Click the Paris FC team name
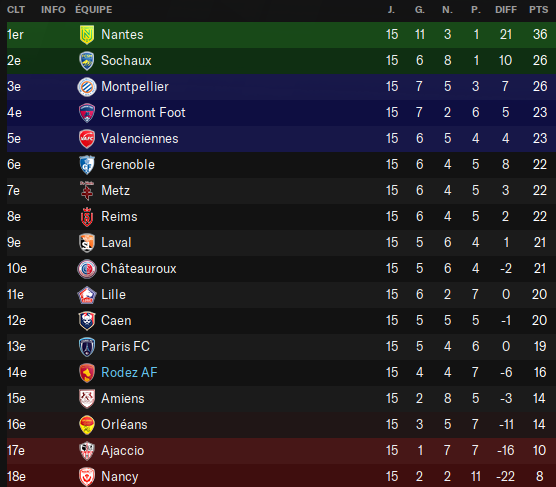The height and width of the screenshot is (487, 556). pyautogui.click(x=126, y=347)
